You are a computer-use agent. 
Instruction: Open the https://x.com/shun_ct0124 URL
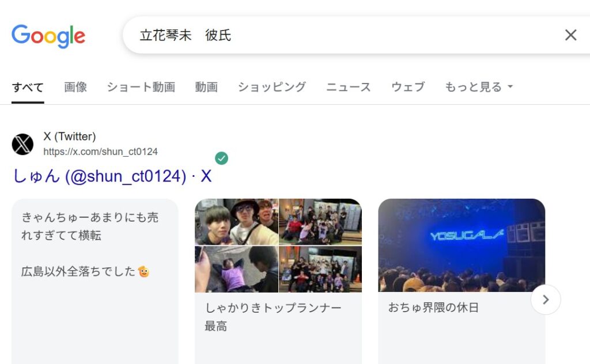pos(100,151)
